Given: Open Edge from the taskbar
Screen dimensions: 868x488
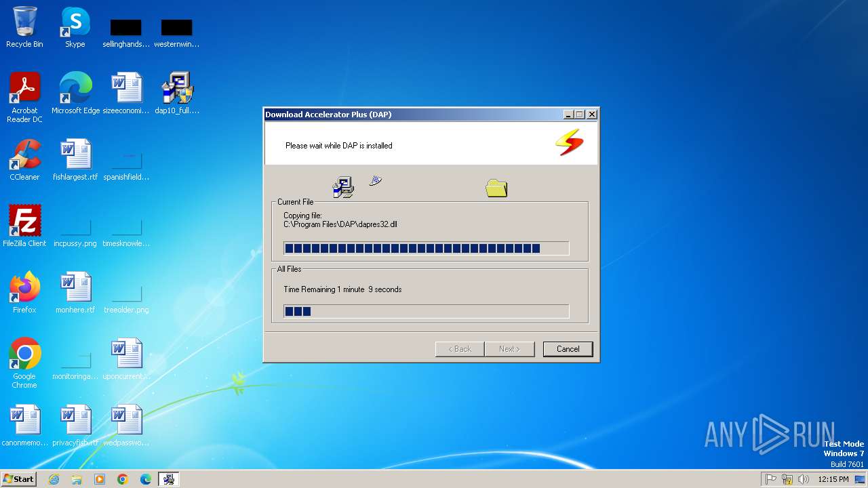Looking at the screenshot, I should (x=146, y=479).
